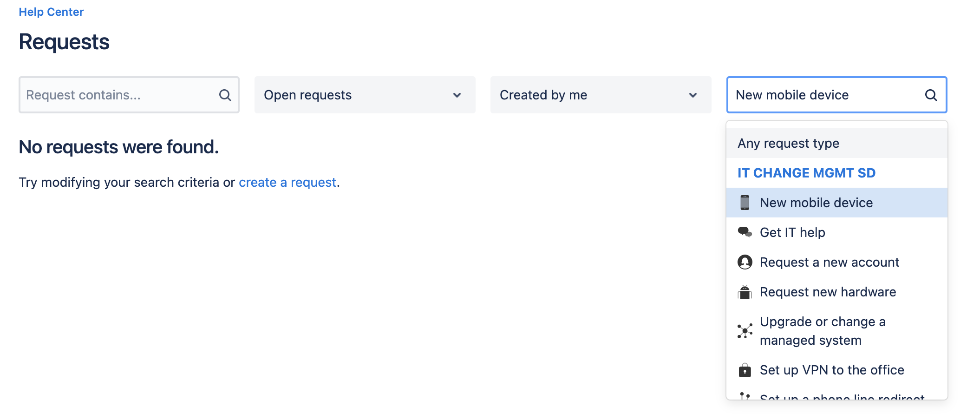This screenshot has width=980, height=420.
Task: Open the Open requests status dropdown
Action: tap(365, 95)
